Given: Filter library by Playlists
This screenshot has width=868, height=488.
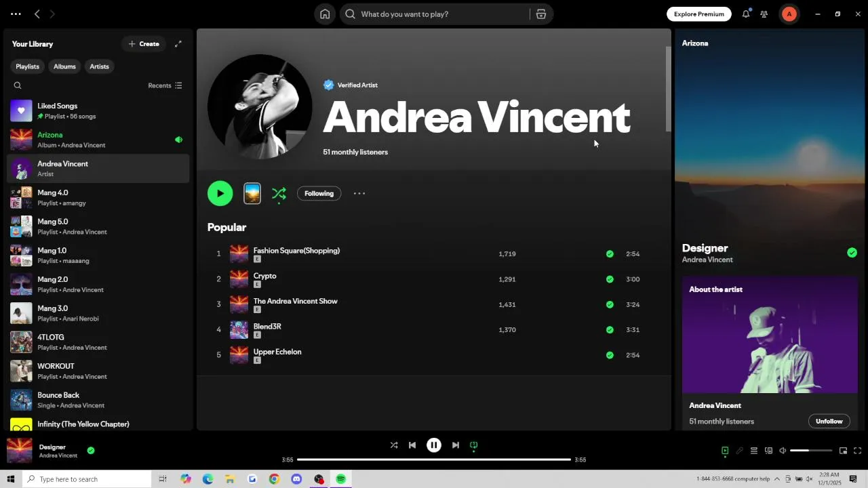Looking at the screenshot, I should pyautogui.click(x=27, y=66).
